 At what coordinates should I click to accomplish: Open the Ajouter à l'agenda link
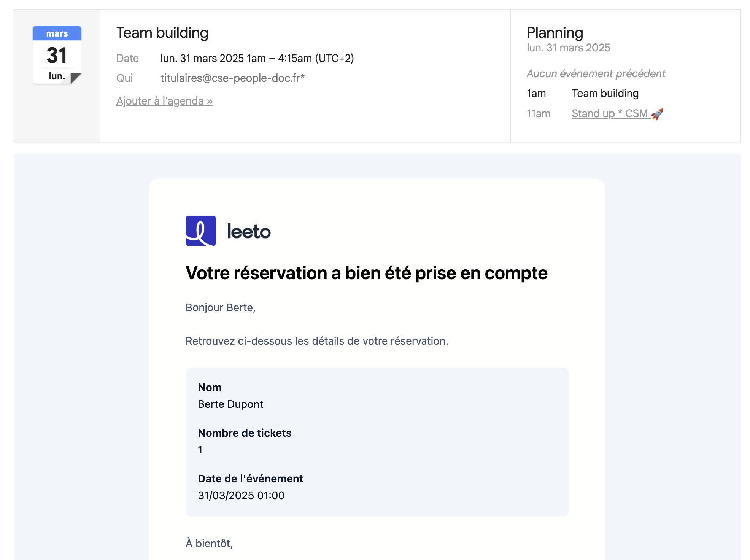(164, 101)
